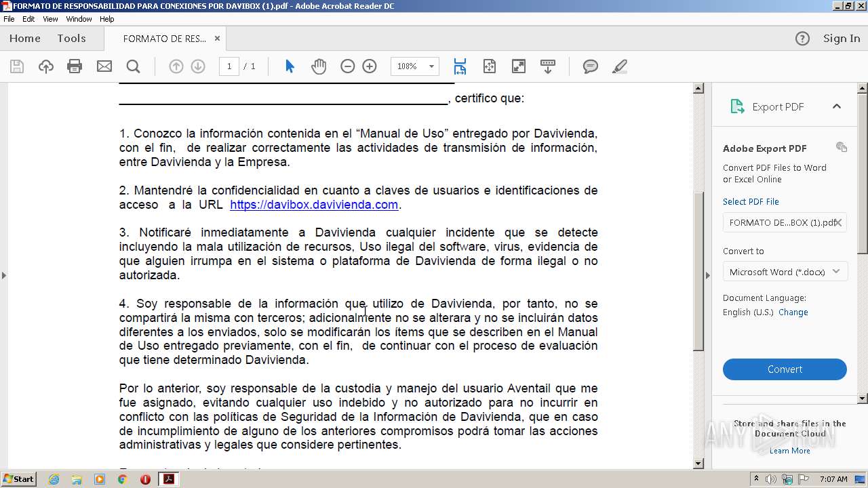This screenshot has height=488, width=868.
Task: Open the Find text magnifier icon
Action: [133, 66]
